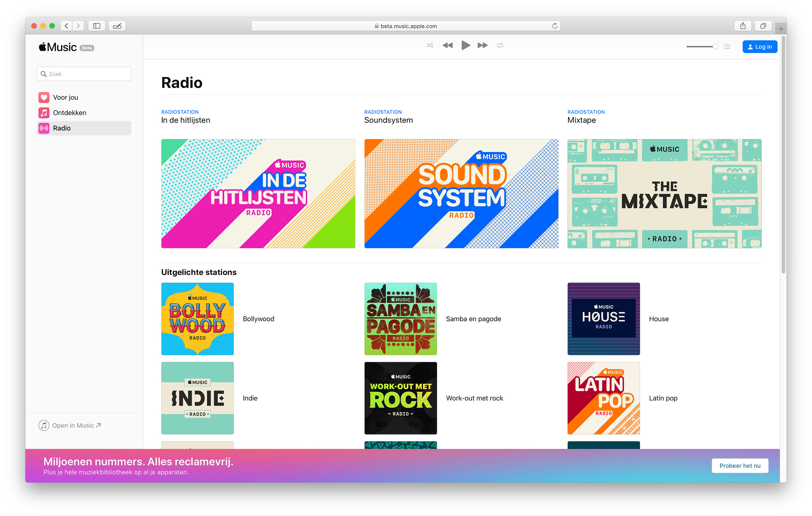
Task: Open the Sound System radio banner
Action: click(x=461, y=194)
